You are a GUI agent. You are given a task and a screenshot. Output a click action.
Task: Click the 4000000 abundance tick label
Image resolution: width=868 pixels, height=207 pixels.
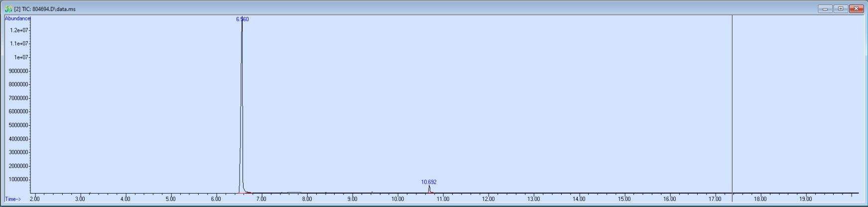(x=18, y=139)
